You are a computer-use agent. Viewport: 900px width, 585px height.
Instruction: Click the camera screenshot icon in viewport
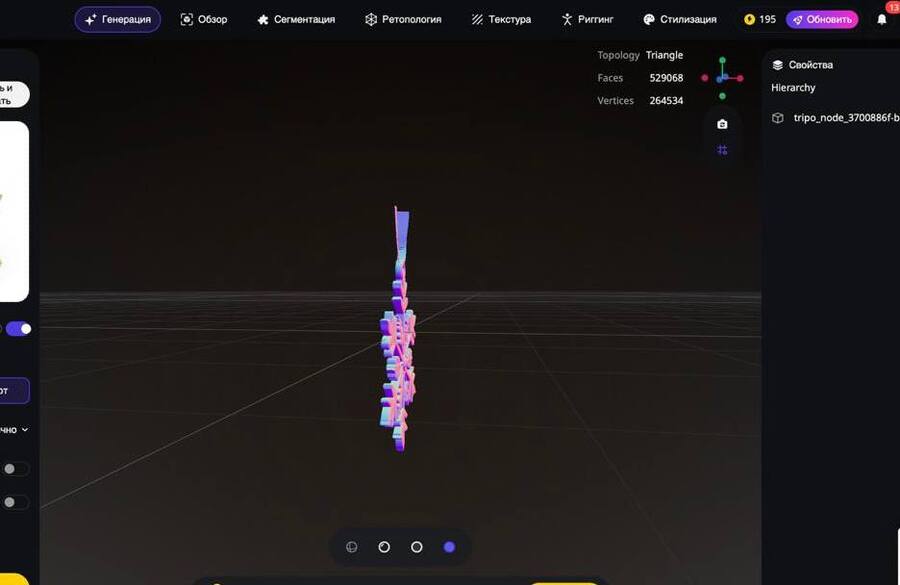click(x=722, y=124)
